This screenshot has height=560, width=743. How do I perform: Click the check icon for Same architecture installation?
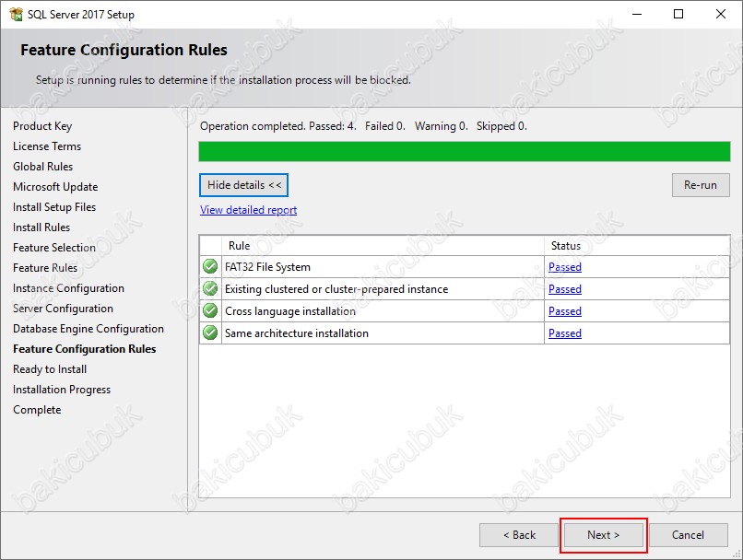pyautogui.click(x=210, y=333)
